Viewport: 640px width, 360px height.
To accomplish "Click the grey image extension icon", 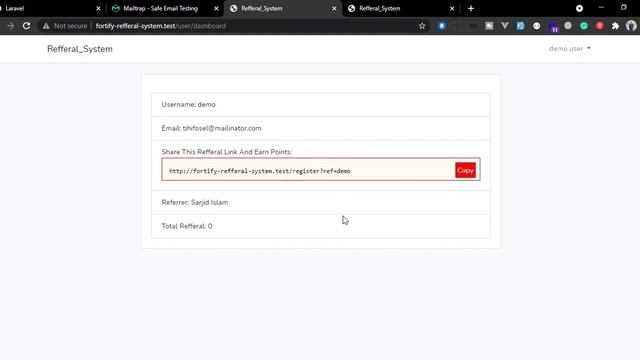I will click(489, 26).
